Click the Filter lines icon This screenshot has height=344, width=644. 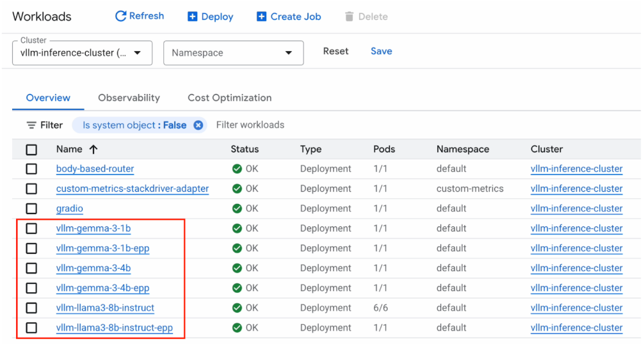pos(31,125)
